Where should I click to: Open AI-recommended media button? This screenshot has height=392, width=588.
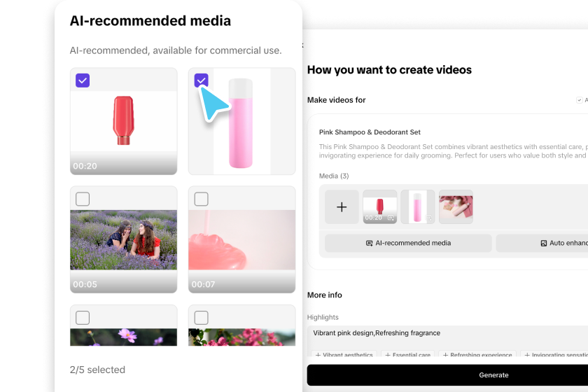[x=408, y=243]
